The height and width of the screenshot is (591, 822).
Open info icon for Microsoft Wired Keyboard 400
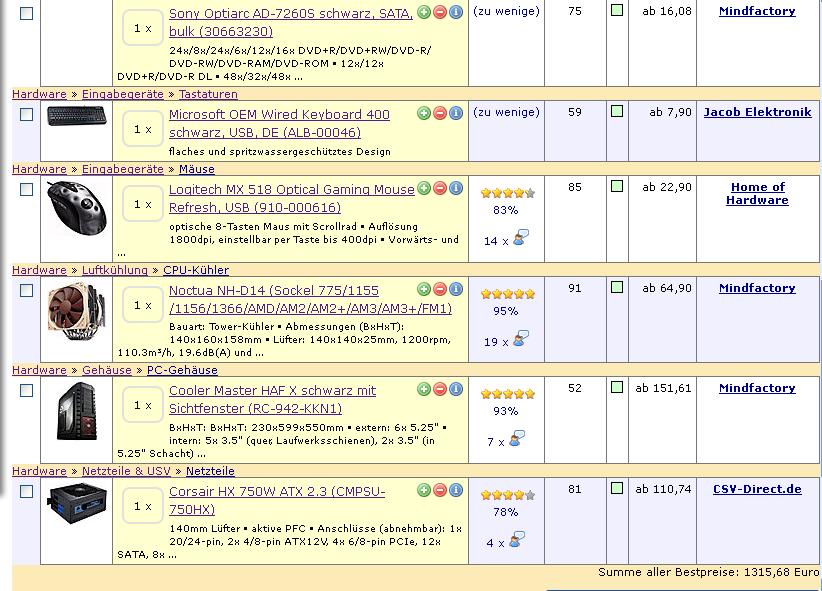coord(456,113)
